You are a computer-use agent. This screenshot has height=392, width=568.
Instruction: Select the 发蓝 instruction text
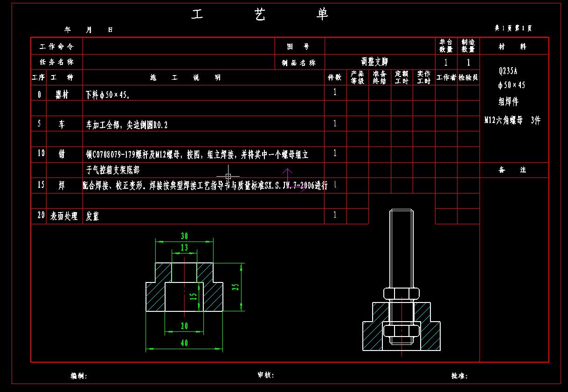(x=92, y=216)
